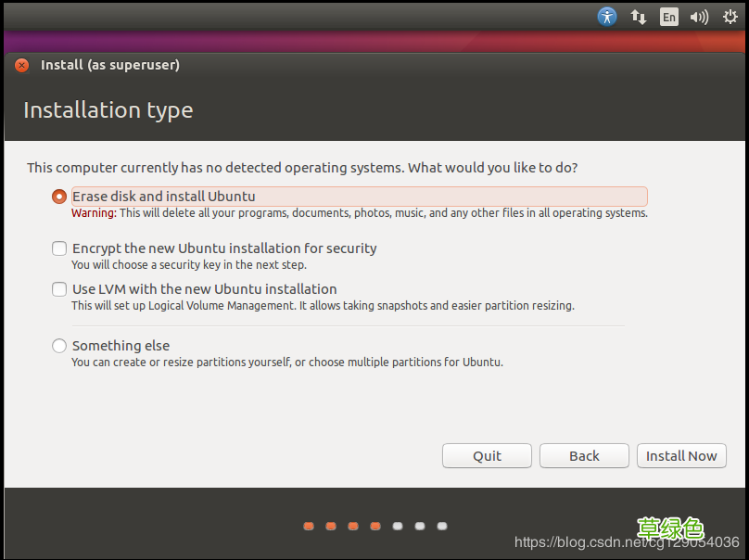749x560 pixels.
Task: Click 'You will choose a security key' text
Action: 189,265
